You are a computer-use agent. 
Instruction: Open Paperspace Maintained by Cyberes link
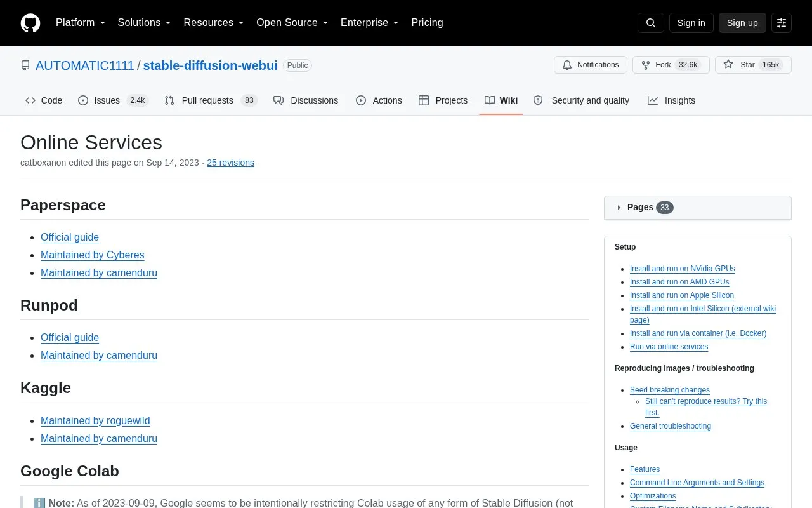pyautogui.click(x=93, y=255)
